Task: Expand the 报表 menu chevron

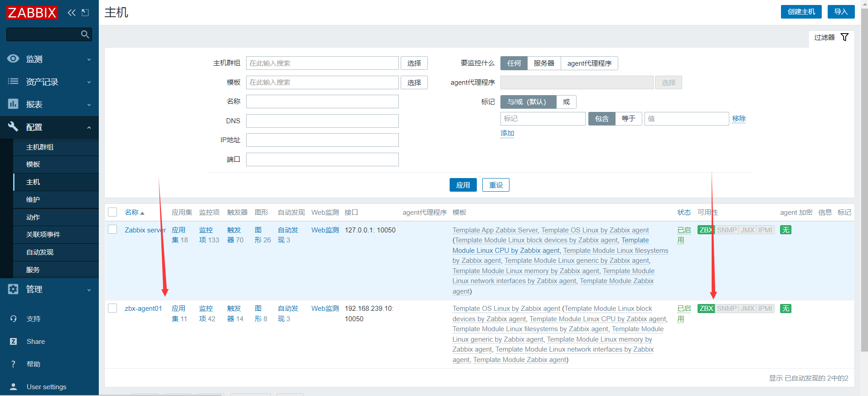Action: pos(89,105)
